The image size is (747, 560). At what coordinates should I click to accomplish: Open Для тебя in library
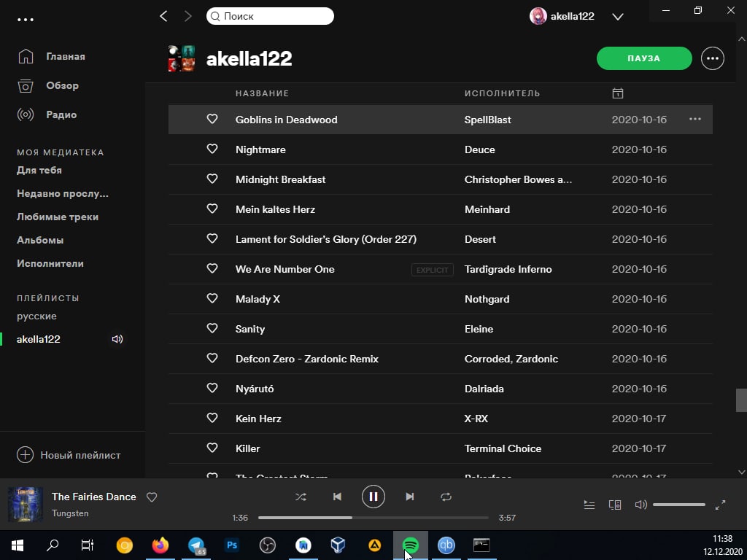pos(39,170)
